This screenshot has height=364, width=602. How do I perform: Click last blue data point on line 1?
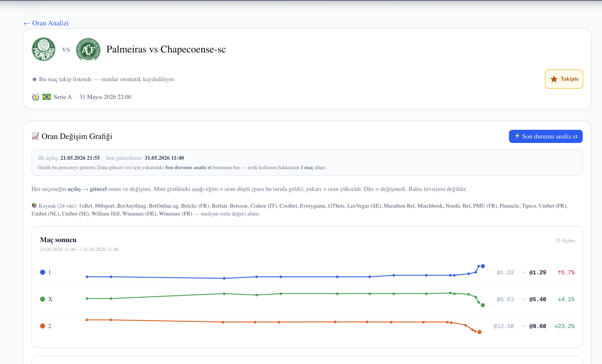483,266
